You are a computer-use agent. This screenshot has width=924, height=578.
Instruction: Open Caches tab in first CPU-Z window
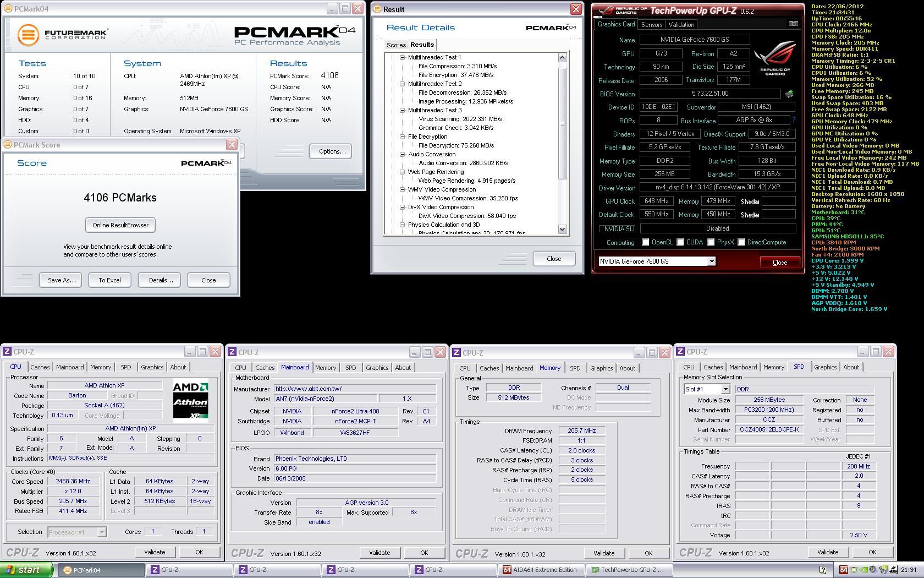[x=40, y=367]
